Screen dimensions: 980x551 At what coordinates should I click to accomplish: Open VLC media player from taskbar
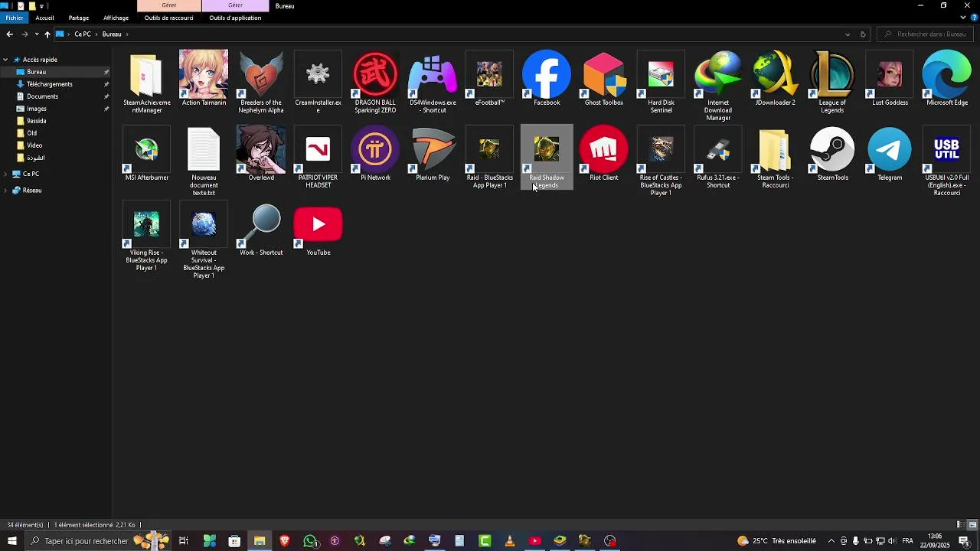pyautogui.click(x=510, y=541)
